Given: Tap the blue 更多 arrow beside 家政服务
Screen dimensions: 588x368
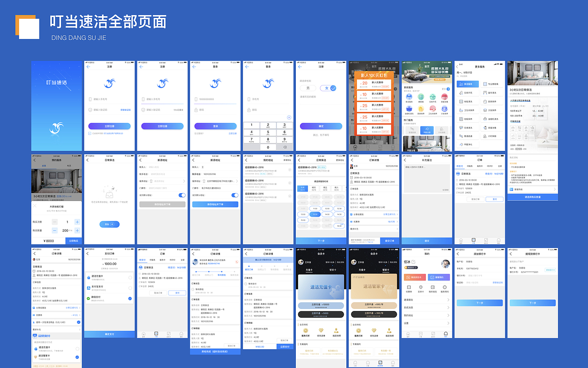Looking at the screenshot, I should pos(448,89).
